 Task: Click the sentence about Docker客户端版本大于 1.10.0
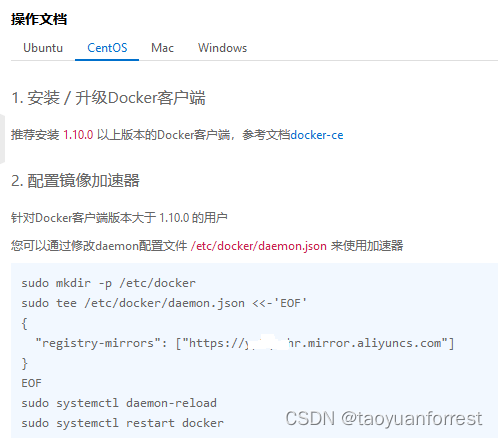pyautogui.click(x=119, y=218)
